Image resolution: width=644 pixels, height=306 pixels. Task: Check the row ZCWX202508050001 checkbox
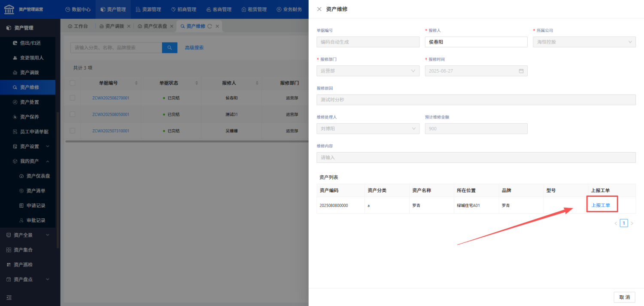point(73,114)
